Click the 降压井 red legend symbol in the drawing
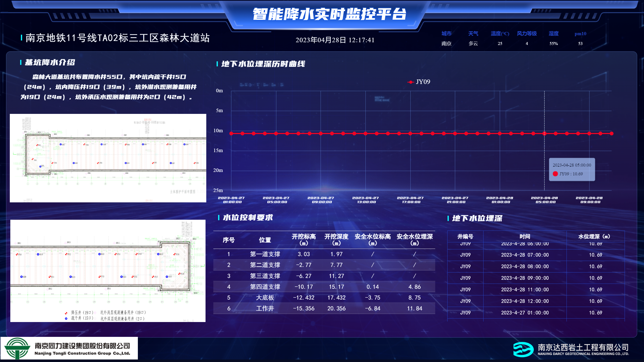 66,313
